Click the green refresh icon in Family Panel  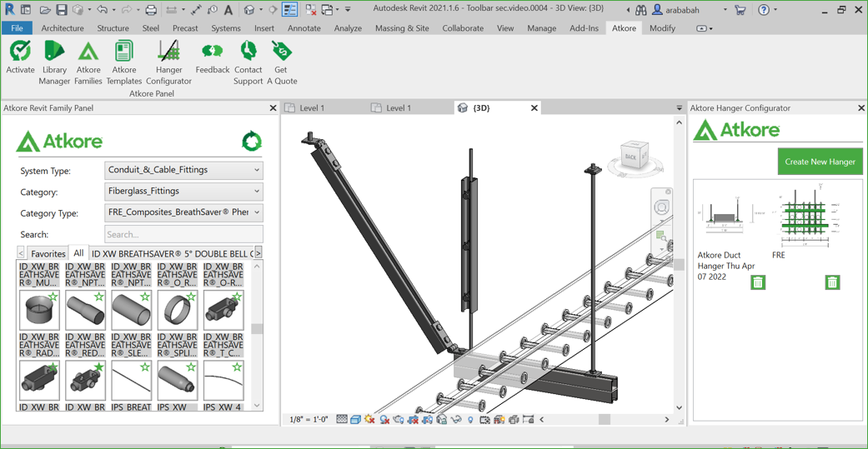point(251,142)
